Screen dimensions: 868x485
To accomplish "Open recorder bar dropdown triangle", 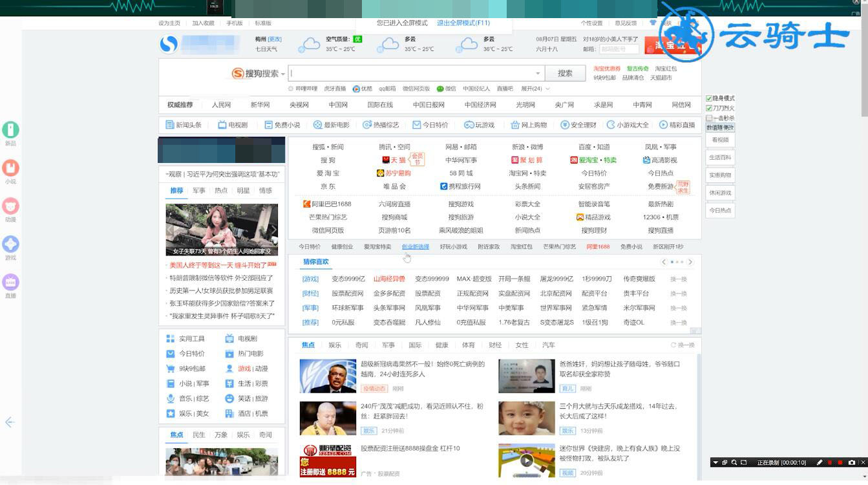I will click(x=715, y=462).
